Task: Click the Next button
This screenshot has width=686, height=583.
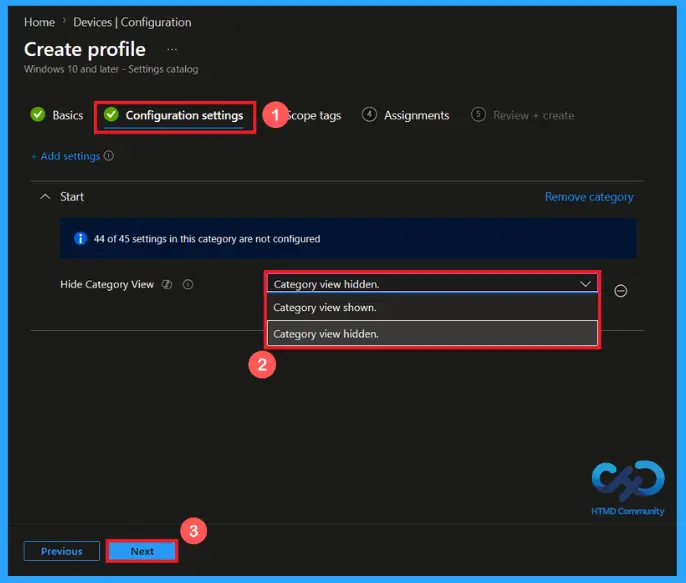Action: click(x=142, y=551)
